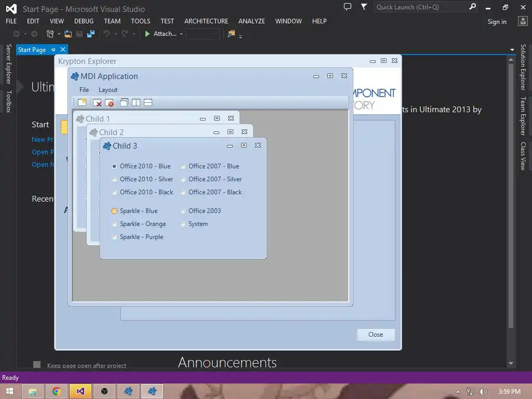Click the Visual Studio taskbar icon
The image size is (532, 399).
coord(80,391)
